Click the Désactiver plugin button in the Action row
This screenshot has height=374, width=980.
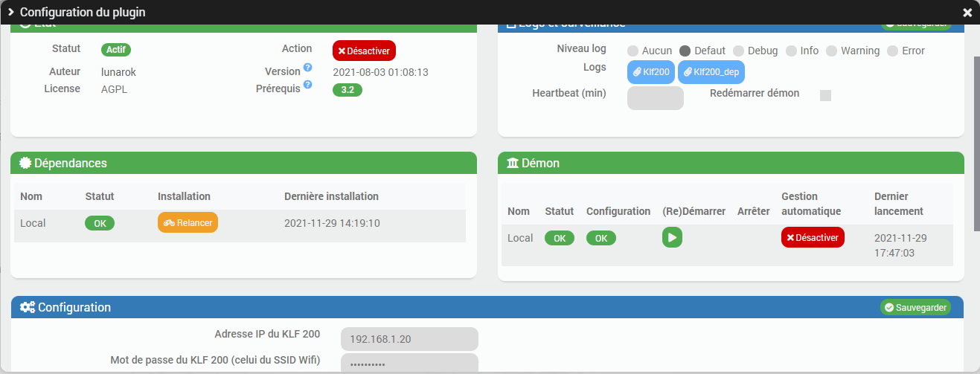[x=364, y=51]
